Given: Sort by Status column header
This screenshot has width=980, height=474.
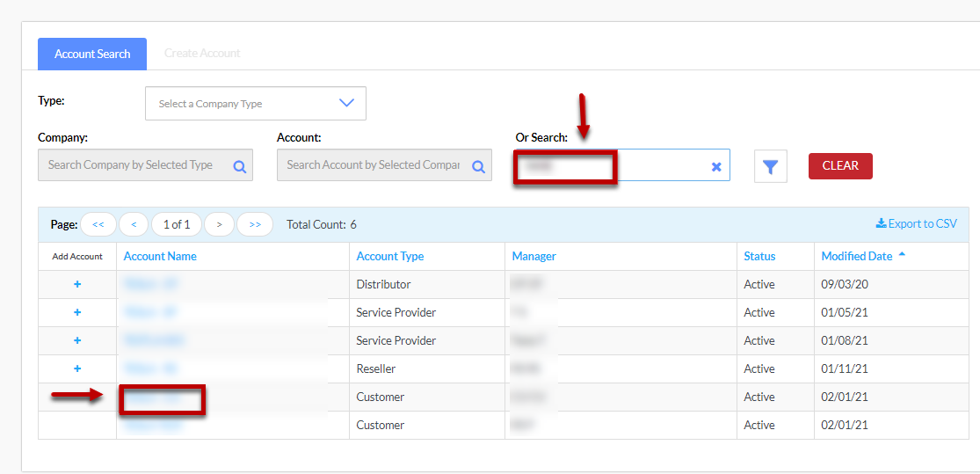Looking at the screenshot, I should pyautogui.click(x=759, y=256).
